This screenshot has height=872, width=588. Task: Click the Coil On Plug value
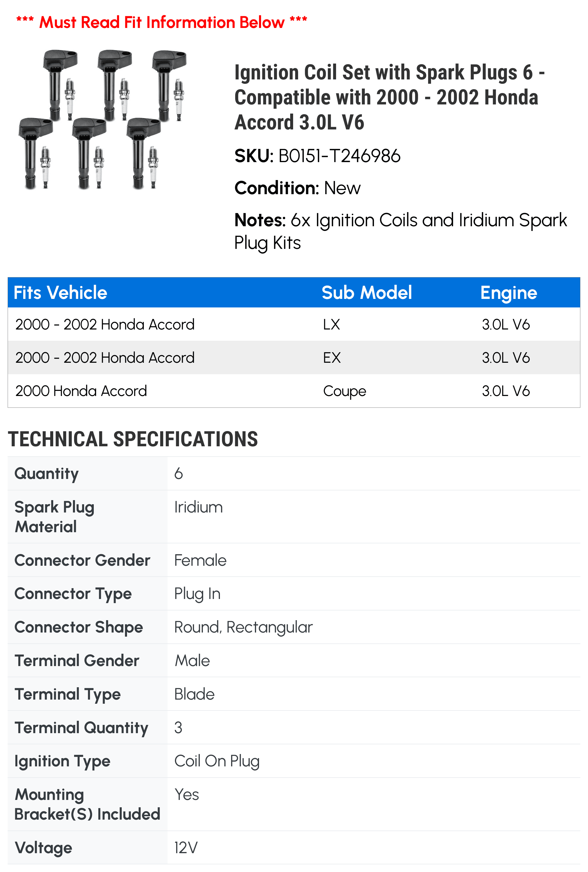[217, 761]
